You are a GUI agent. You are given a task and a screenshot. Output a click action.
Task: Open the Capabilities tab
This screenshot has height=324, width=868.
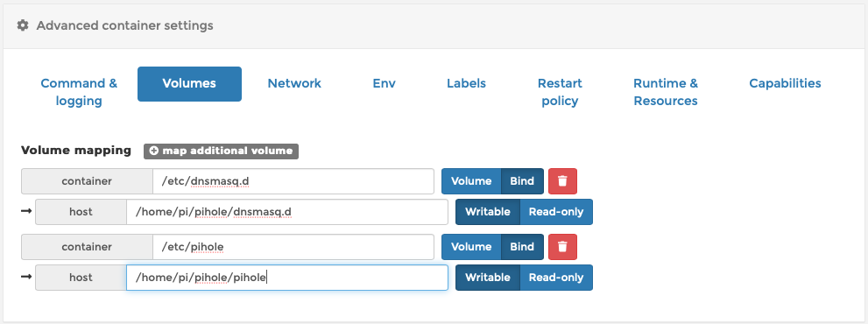click(785, 84)
